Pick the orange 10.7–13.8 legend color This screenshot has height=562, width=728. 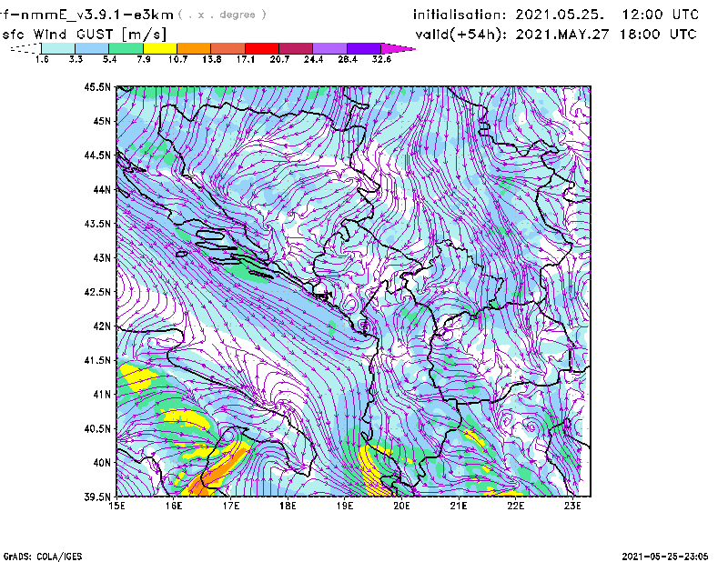tap(194, 48)
